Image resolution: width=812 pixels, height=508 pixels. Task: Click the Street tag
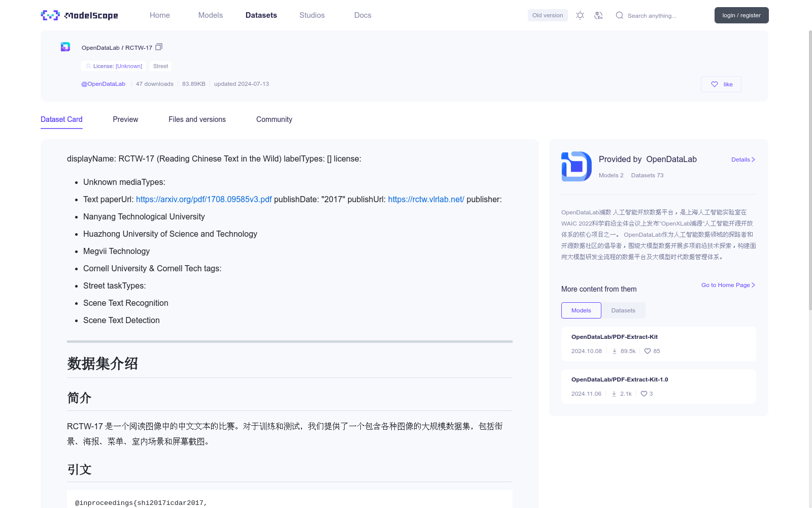coord(160,66)
